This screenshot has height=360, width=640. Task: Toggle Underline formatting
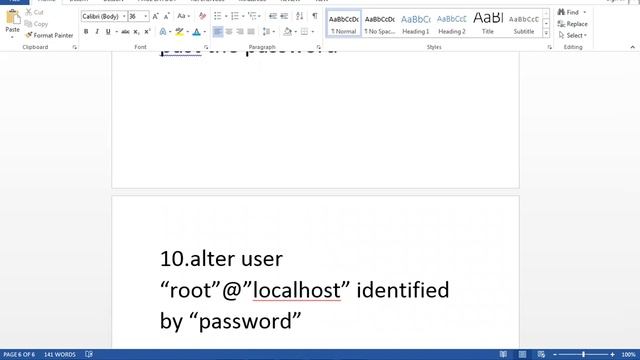click(x=108, y=31)
